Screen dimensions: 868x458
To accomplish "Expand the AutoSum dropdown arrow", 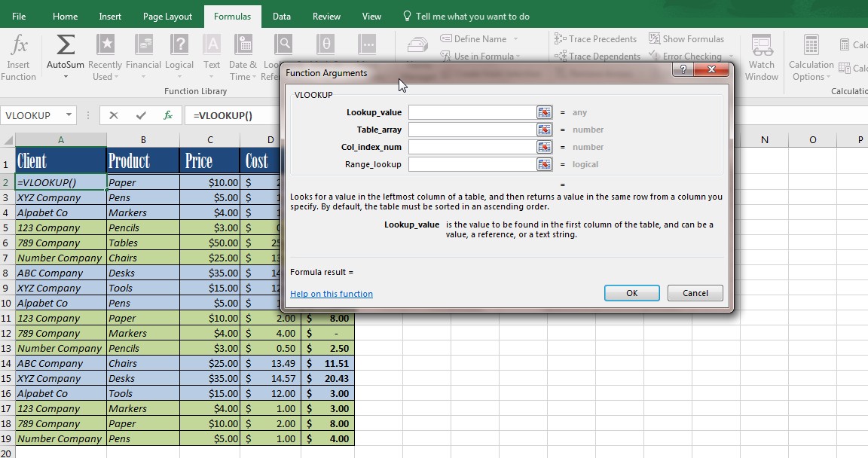I will 66,77.
